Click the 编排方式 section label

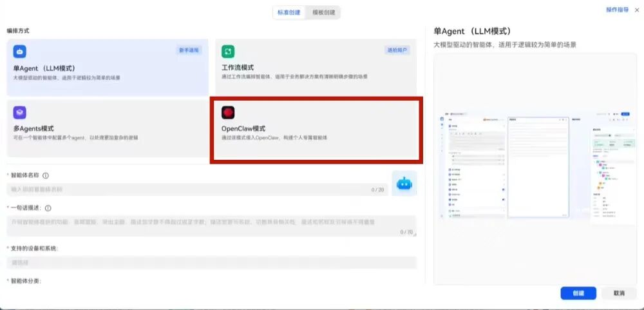tap(18, 31)
